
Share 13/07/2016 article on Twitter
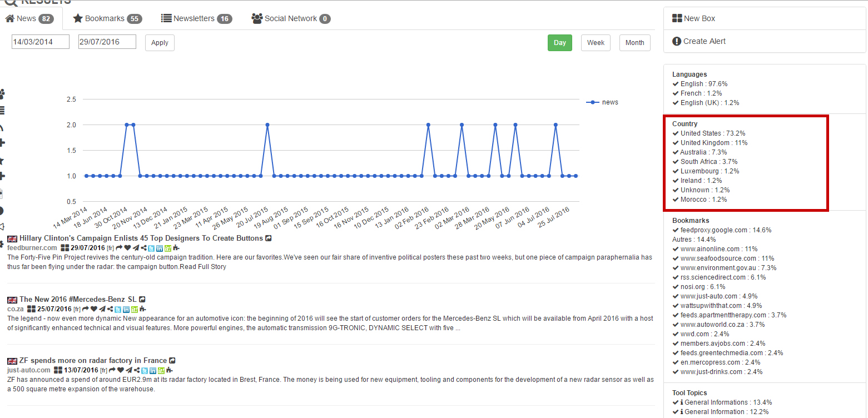(x=145, y=371)
